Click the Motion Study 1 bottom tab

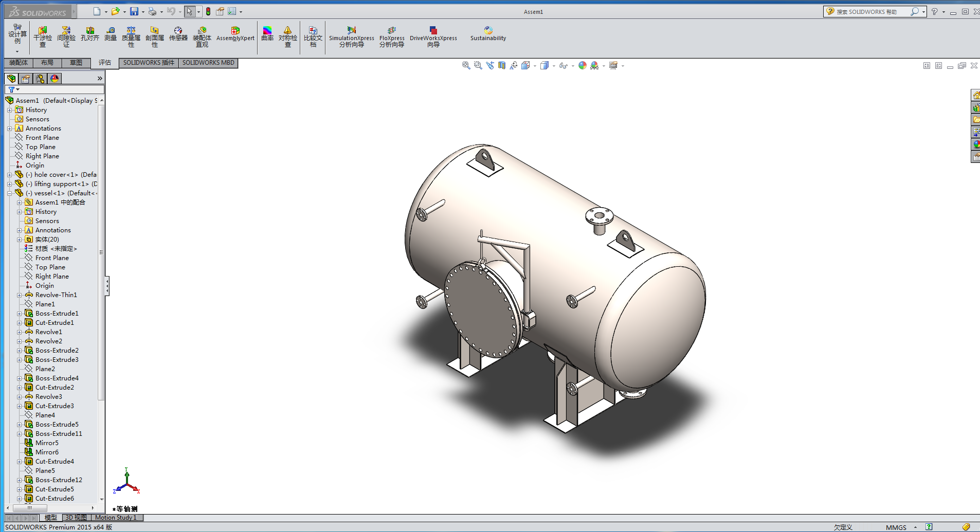[116, 518]
